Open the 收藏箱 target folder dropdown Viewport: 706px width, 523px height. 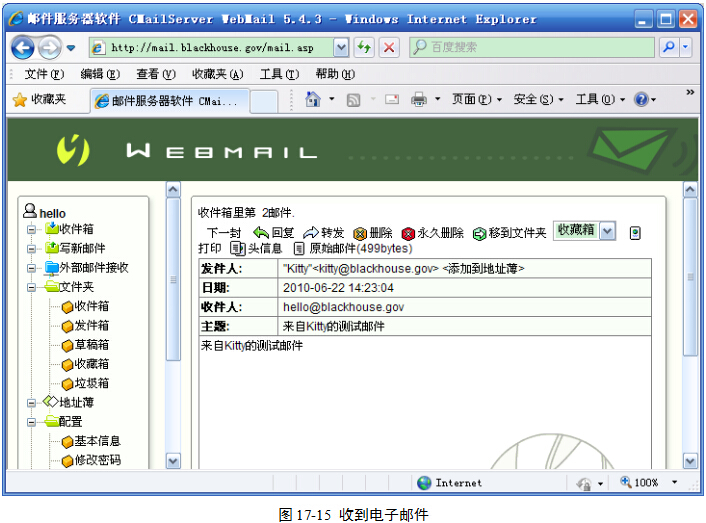608,231
